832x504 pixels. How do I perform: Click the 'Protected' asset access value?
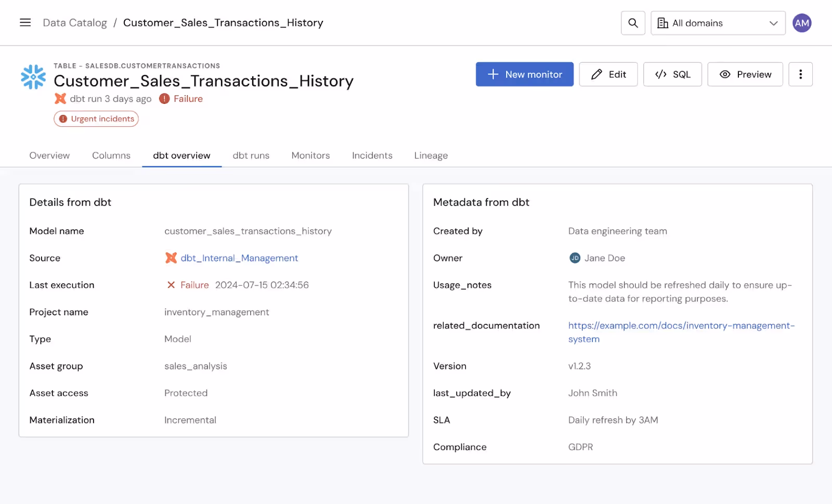coord(186,393)
